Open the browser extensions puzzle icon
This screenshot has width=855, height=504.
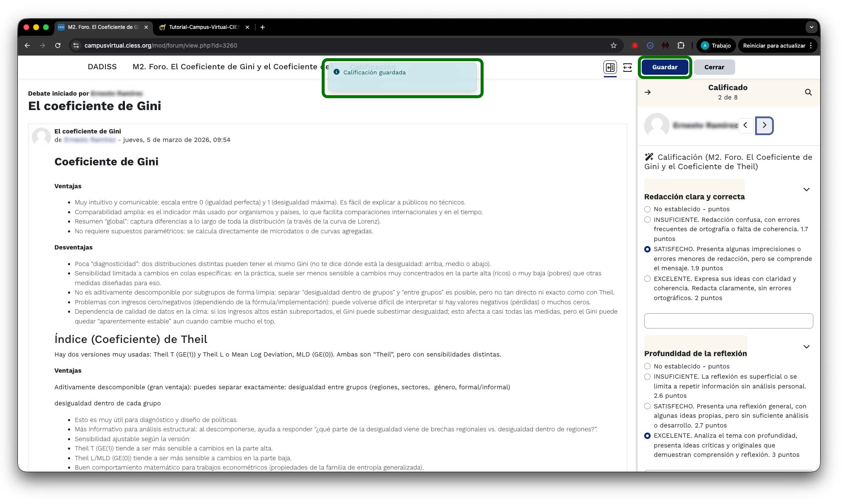pyautogui.click(x=681, y=45)
